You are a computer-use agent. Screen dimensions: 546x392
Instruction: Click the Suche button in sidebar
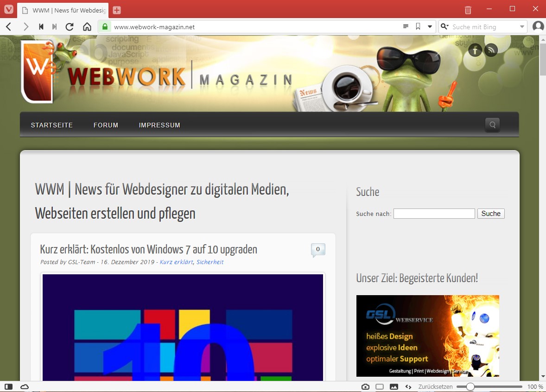(491, 214)
